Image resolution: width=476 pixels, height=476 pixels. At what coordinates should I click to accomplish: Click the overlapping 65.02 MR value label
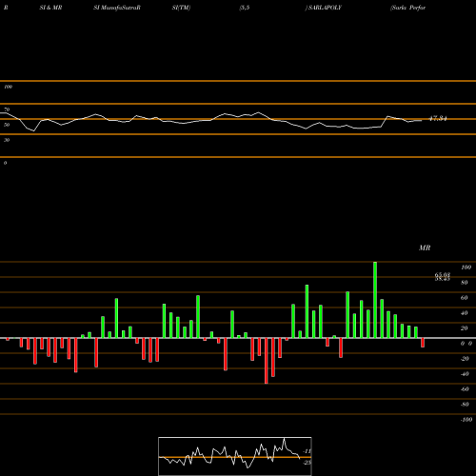[x=443, y=275]
